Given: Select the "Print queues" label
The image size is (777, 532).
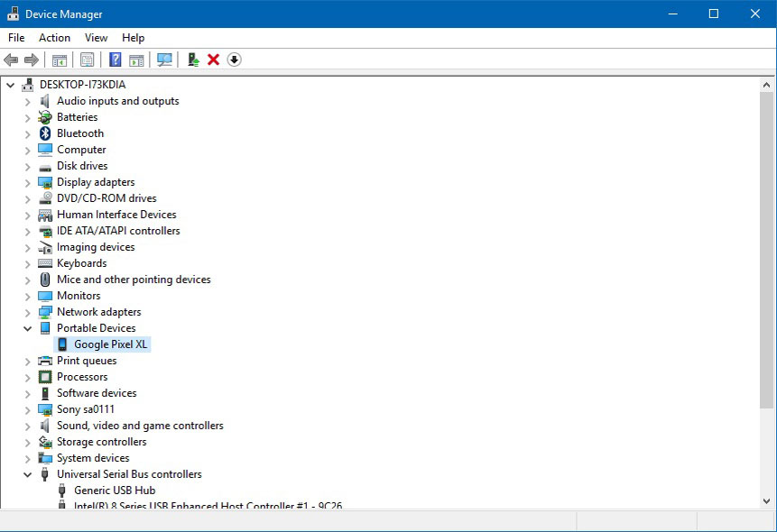Looking at the screenshot, I should 87,361.
